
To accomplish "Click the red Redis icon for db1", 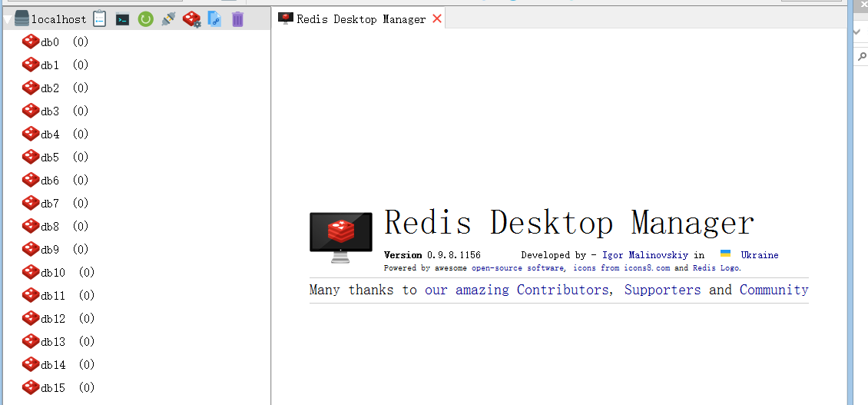I will pos(31,65).
